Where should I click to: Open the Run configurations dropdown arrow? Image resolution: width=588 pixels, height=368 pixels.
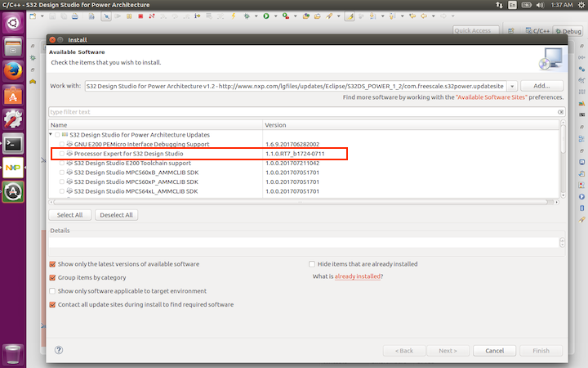pos(276,16)
